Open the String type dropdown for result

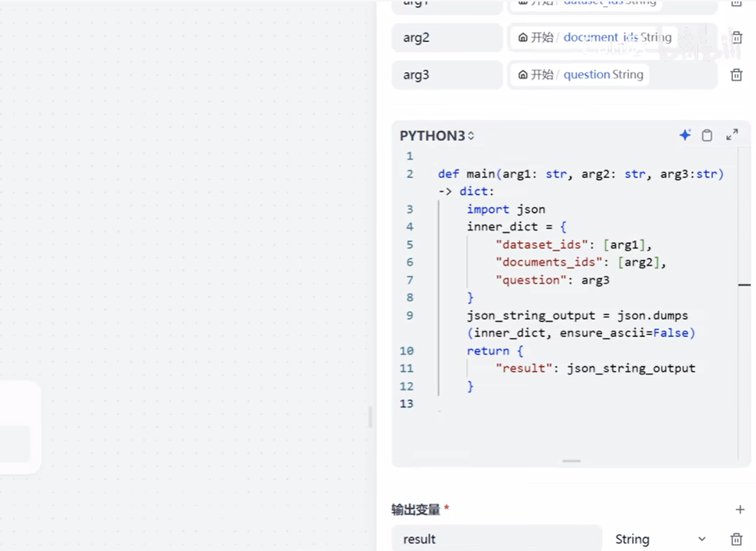660,539
